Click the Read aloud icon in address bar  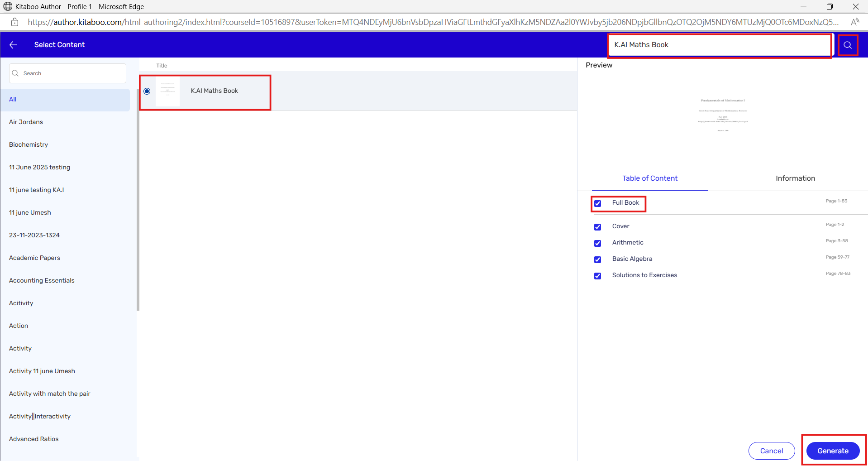coord(855,22)
